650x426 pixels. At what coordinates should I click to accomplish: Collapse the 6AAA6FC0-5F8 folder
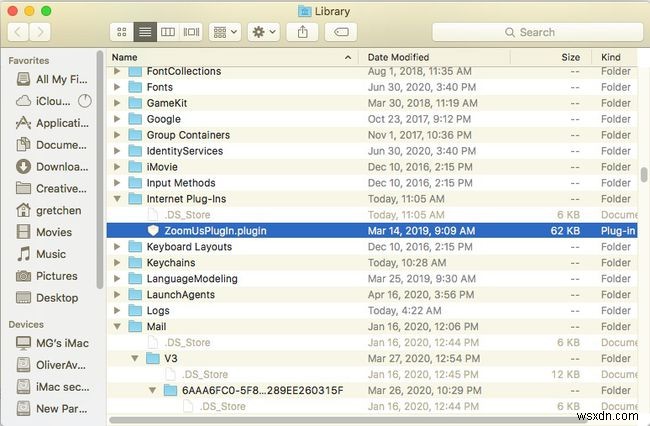click(x=153, y=390)
